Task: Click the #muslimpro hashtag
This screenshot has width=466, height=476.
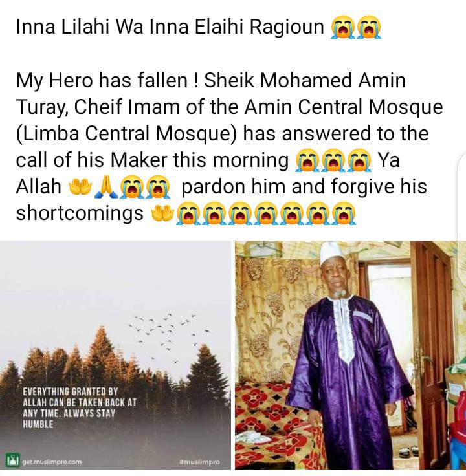Action: point(200,462)
